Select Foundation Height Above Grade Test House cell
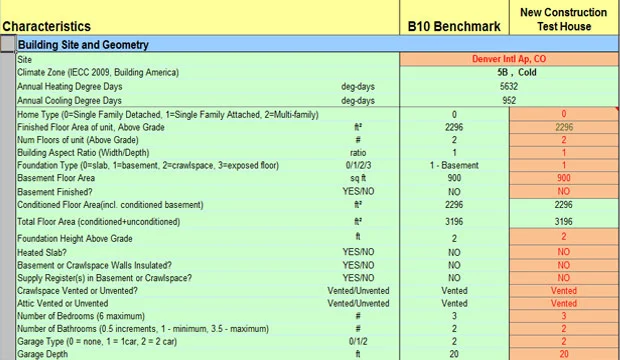Screen dimensions: 620x360 [x=564, y=237]
